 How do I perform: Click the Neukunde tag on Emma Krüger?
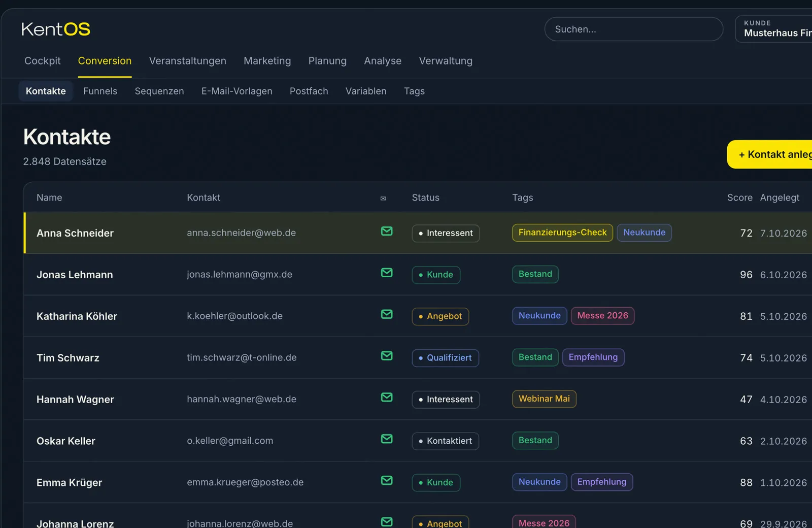(539, 482)
